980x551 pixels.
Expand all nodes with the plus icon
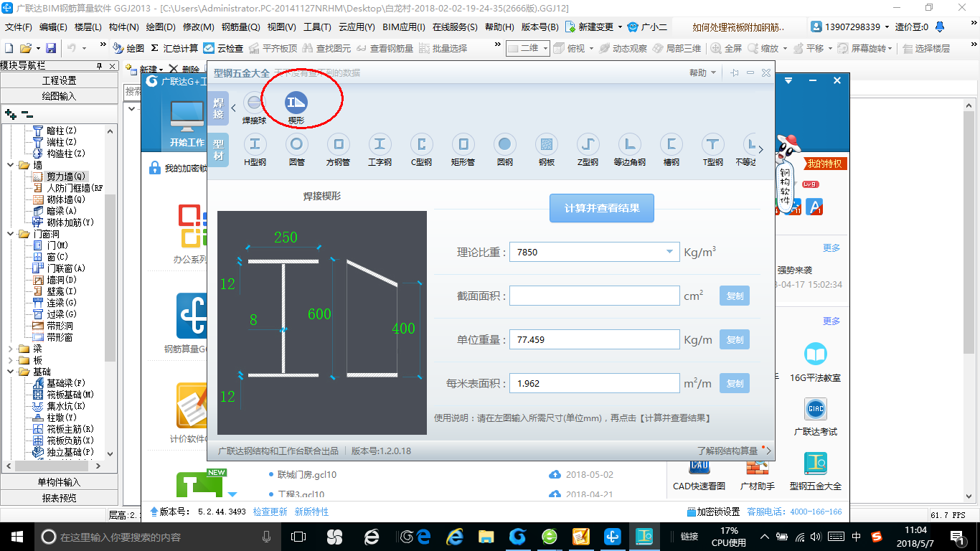tap(10, 114)
